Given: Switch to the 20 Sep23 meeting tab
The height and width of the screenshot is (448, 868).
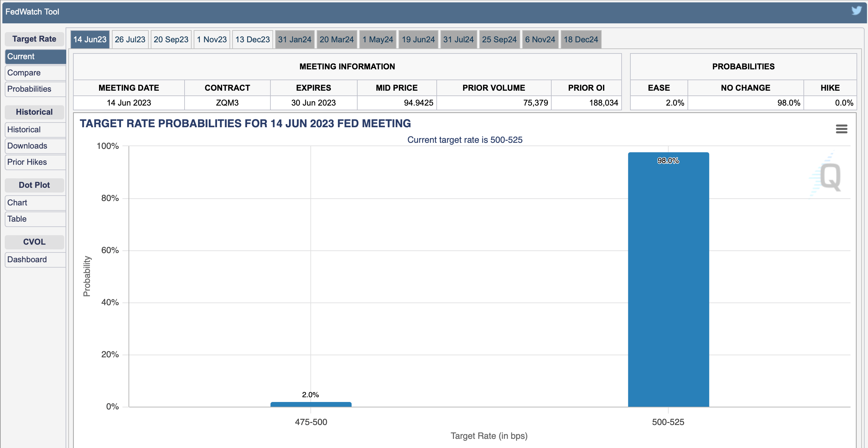Looking at the screenshot, I should pyautogui.click(x=171, y=40).
